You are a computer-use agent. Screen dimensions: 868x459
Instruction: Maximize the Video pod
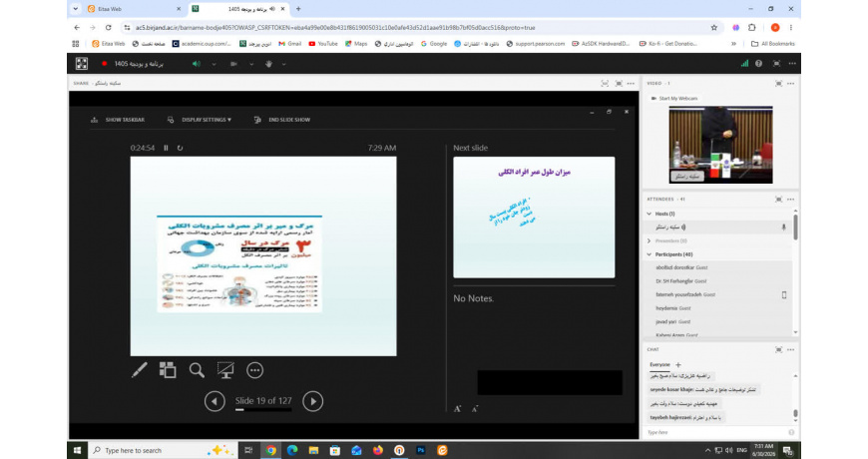tap(778, 84)
